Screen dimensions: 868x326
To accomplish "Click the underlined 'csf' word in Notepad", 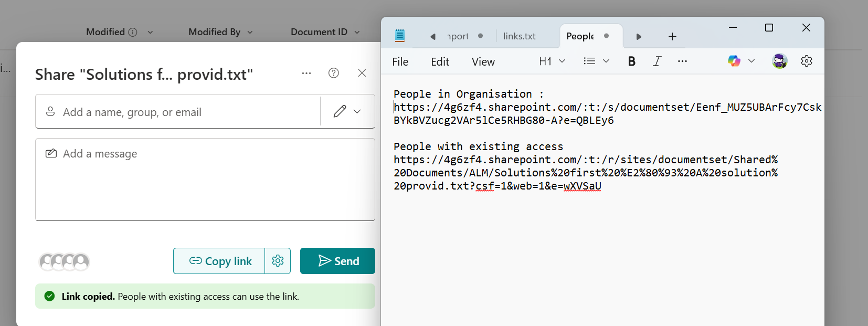I will pos(485,186).
